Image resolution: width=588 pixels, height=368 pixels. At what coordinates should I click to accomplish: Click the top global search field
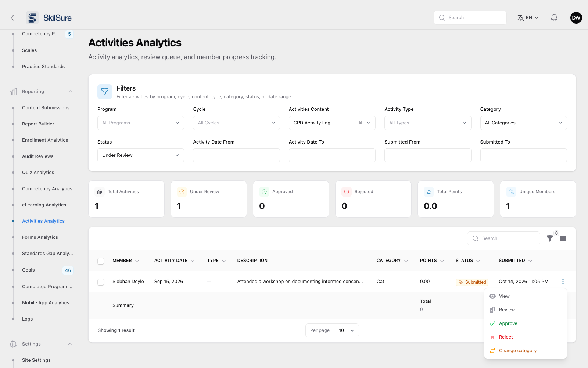470,18
